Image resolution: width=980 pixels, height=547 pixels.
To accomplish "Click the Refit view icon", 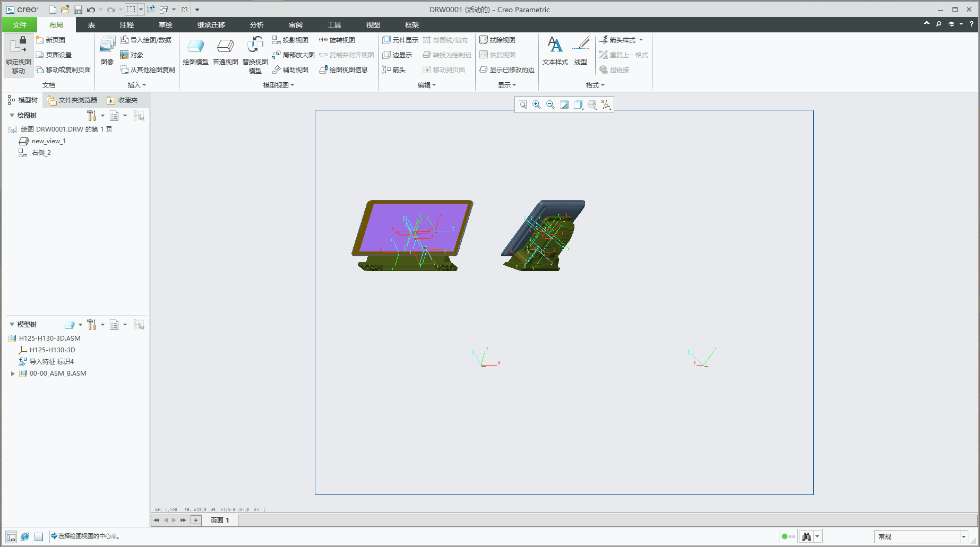I will 523,105.
